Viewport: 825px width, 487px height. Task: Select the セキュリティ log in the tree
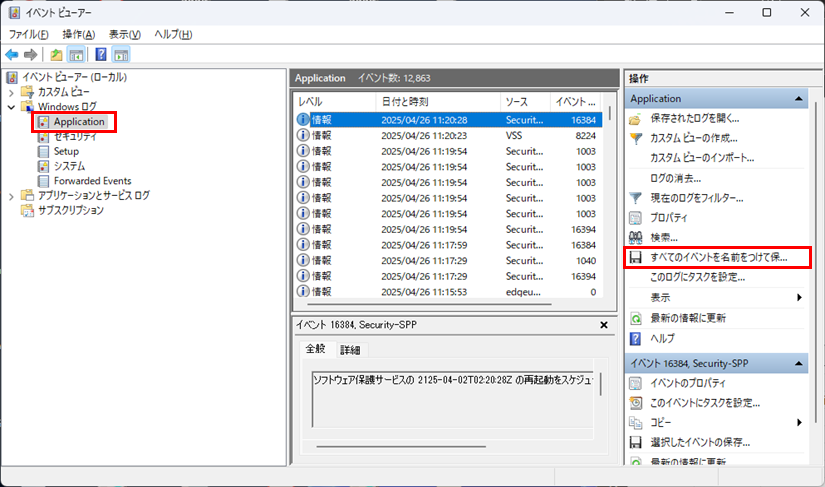75,137
